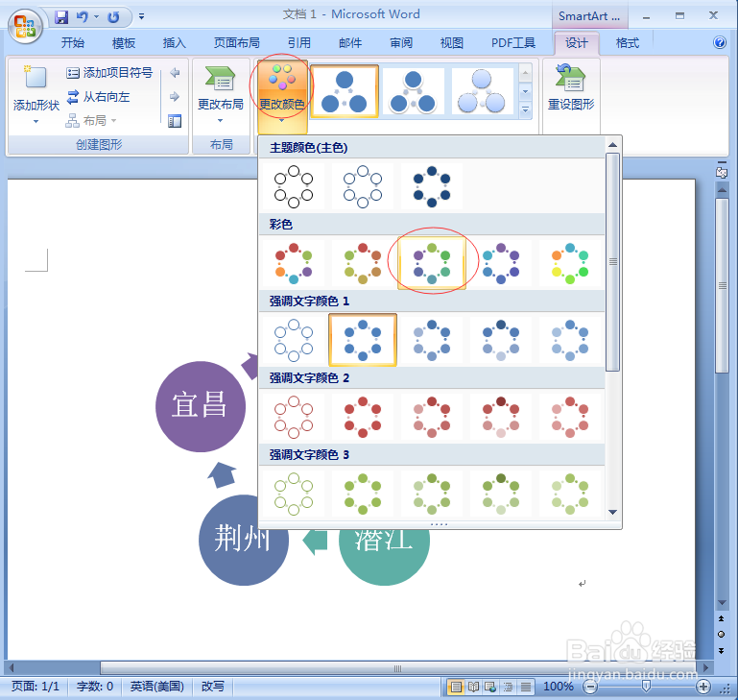Screen dimensions: 738x700
Task: Select fourth 强调文字颜色 1 swatch
Action: click(x=501, y=340)
